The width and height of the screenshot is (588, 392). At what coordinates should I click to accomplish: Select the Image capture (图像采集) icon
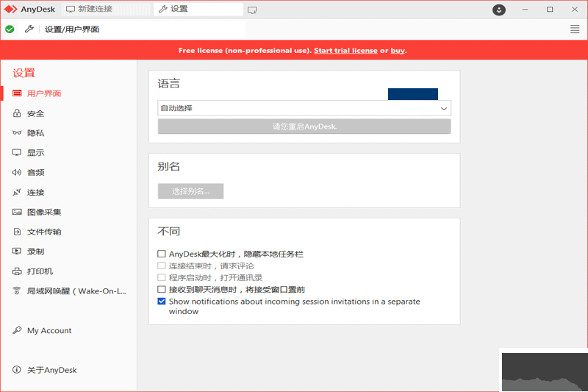[x=17, y=212]
